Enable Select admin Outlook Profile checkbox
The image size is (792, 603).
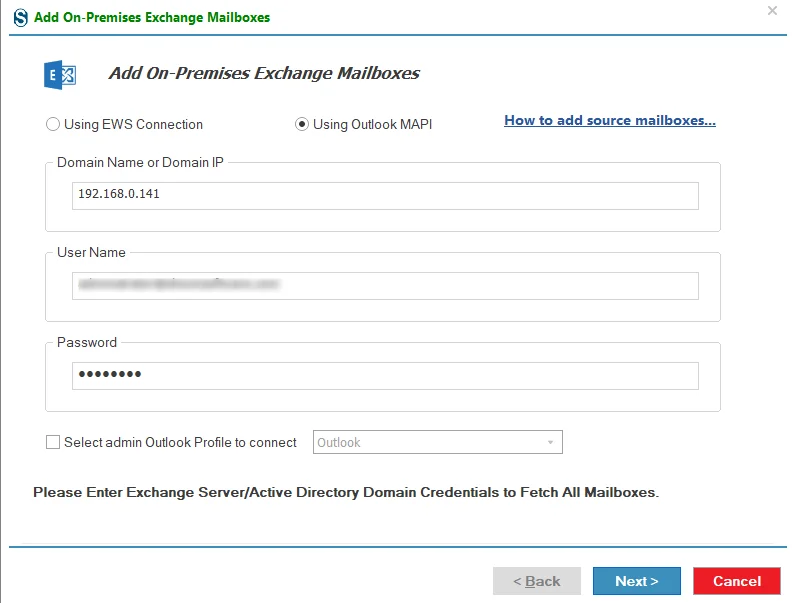[x=53, y=442]
